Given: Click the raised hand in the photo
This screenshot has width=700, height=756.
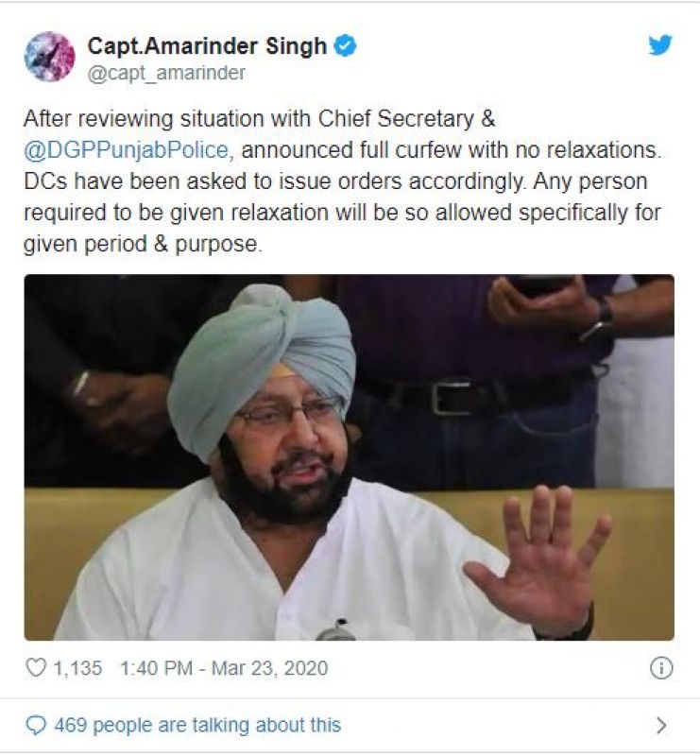Looking at the screenshot, I should (x=538, y=561).
